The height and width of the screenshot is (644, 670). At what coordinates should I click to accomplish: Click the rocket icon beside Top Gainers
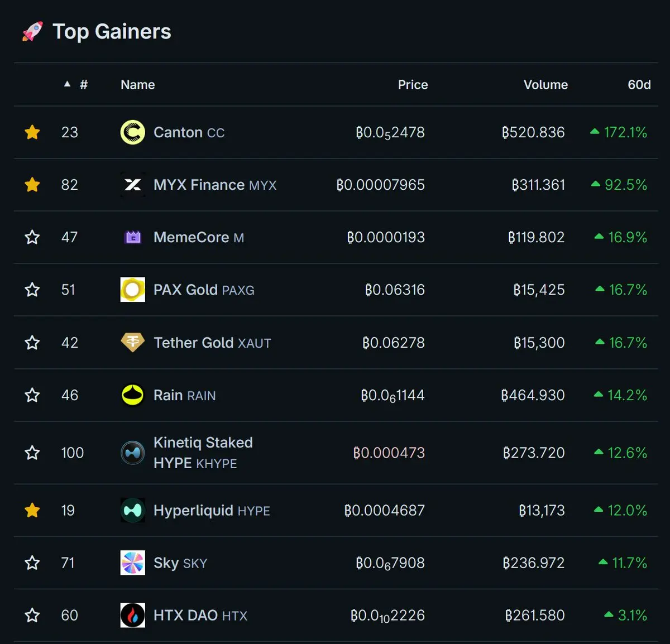click(32, 32)
